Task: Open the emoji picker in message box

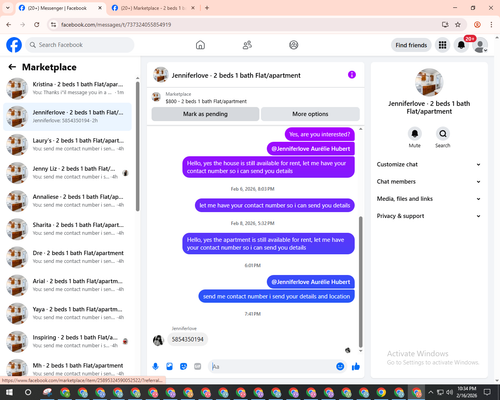Action: pos(340,367)
